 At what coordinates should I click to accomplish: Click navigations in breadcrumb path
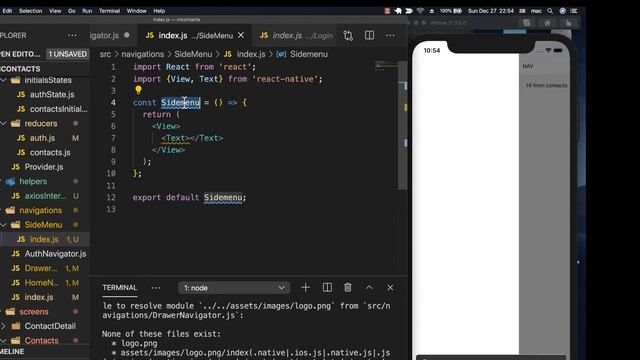142,54
